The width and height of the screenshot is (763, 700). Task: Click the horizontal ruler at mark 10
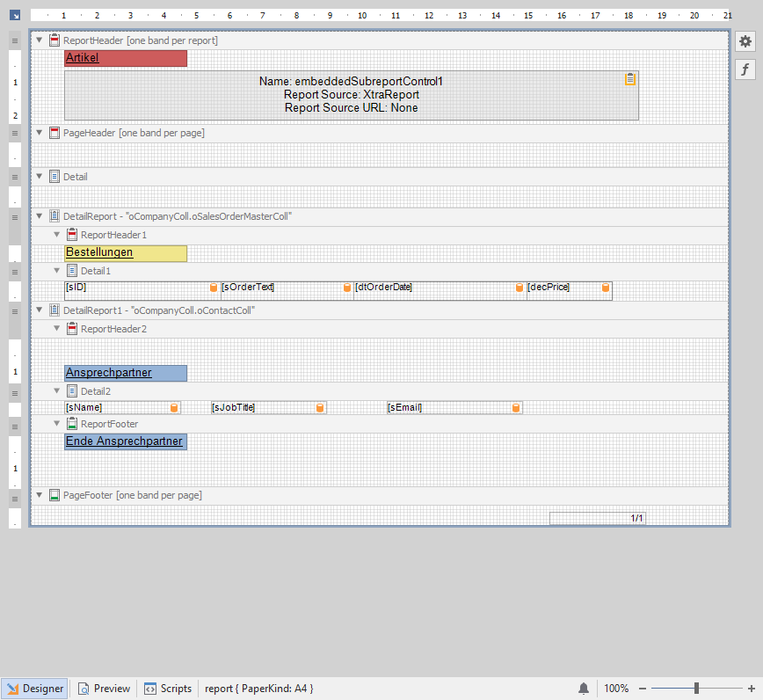(x=362, y=16)
